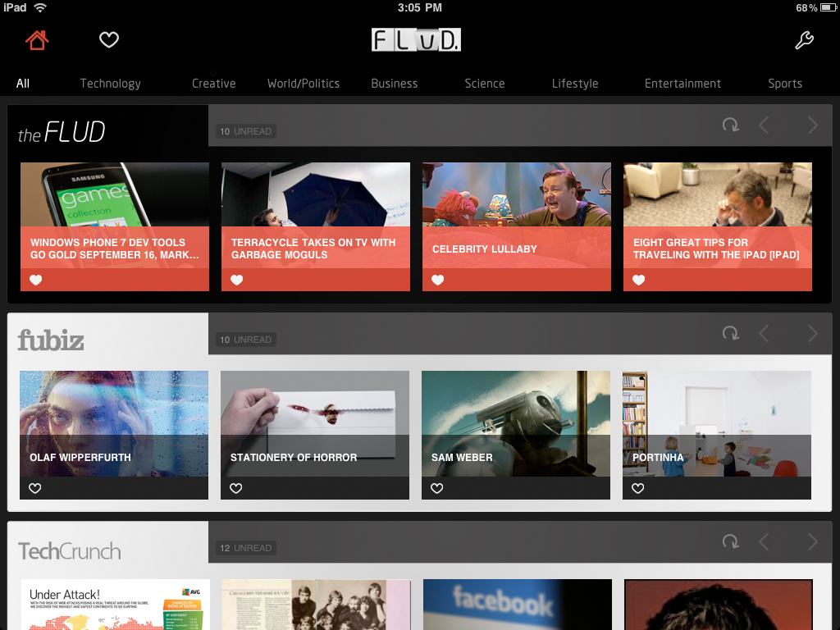Switch to Entertainment category
840x630 pixels.
click(682, 84)
